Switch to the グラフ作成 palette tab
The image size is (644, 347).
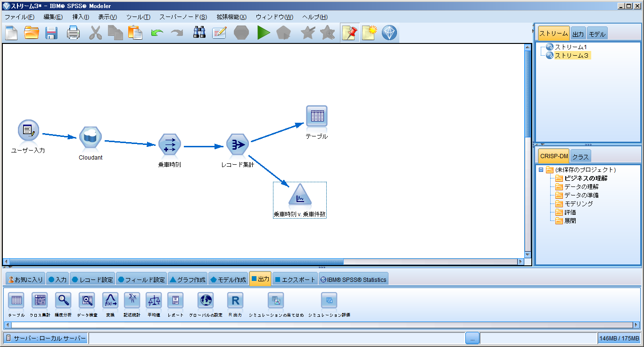187,279
